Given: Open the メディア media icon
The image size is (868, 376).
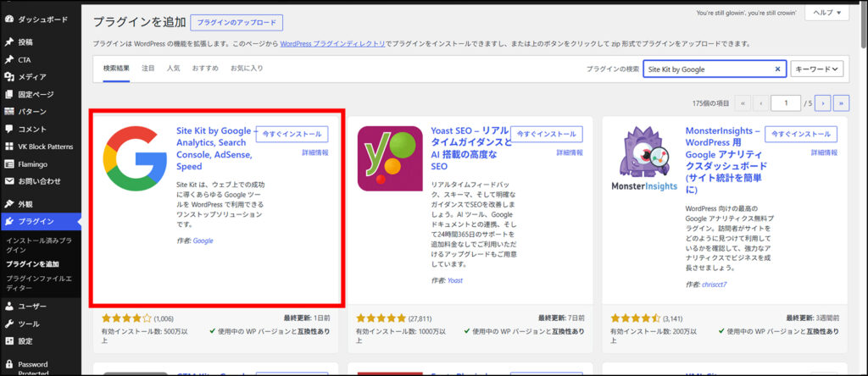Looking at the screenshot, I should click(8, 77).
